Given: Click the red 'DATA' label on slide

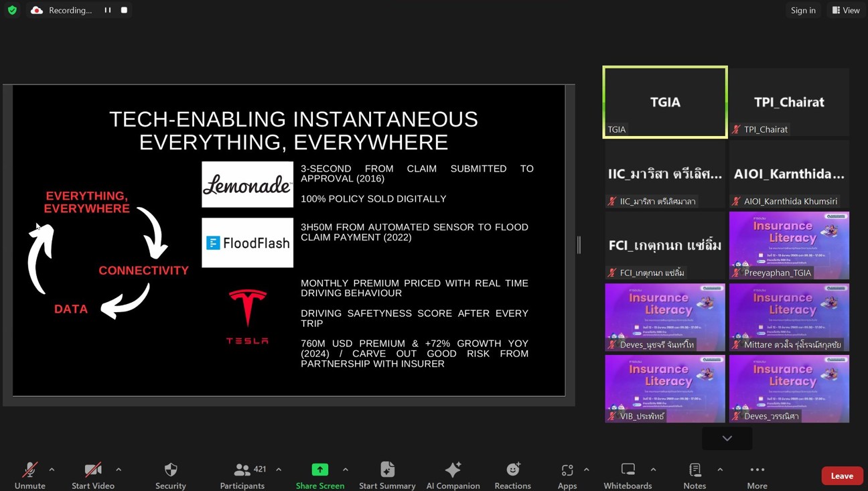Looking at the screenshot, I should click(x=71, y=309).
